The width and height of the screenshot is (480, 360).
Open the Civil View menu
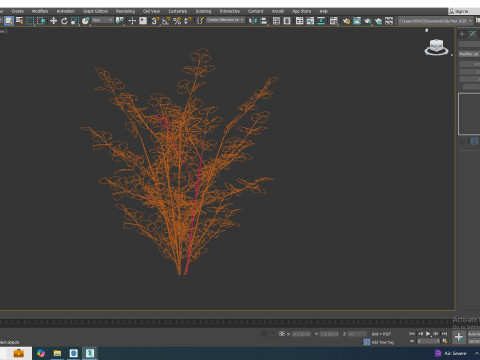coord(151,11)
